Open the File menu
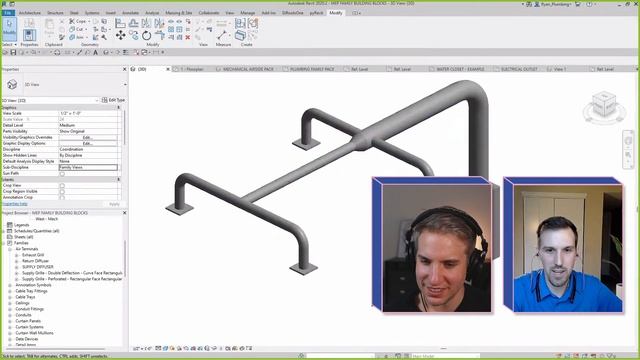640x360 pixels. 8,13
